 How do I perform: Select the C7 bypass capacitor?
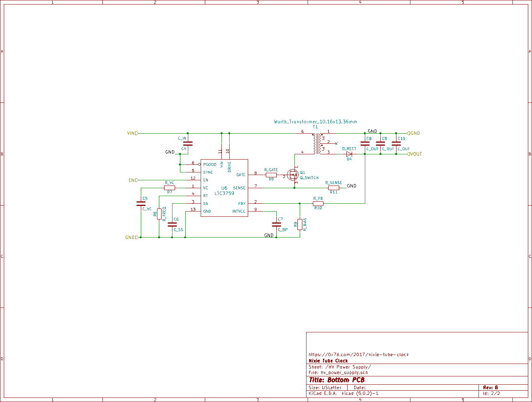tap(276, 224)
